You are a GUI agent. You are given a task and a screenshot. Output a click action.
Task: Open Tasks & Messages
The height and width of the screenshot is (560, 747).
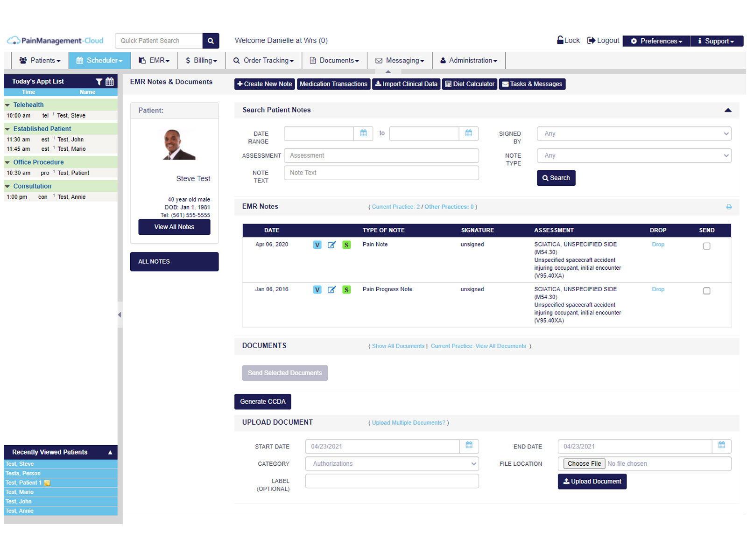click(532, 84)
